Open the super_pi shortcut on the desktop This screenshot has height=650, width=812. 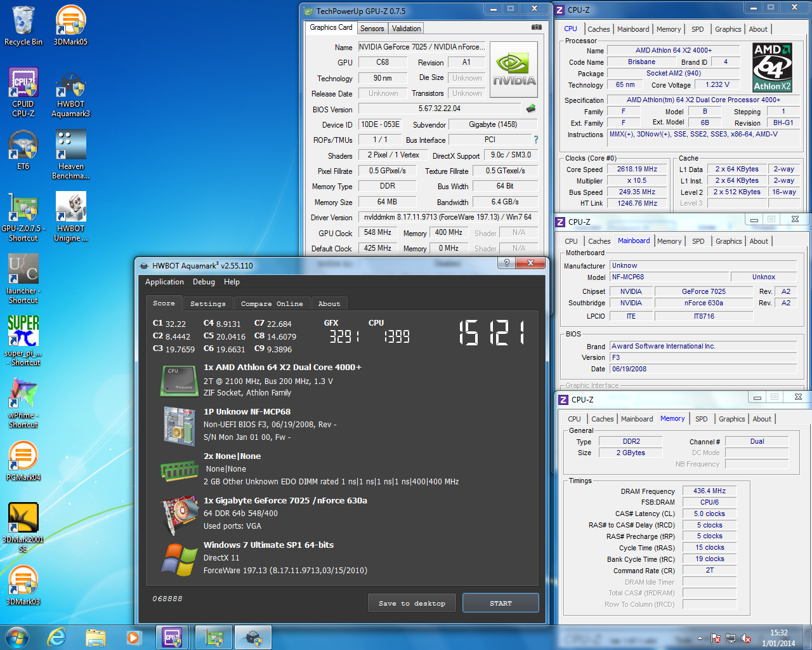tap(23, 342)
